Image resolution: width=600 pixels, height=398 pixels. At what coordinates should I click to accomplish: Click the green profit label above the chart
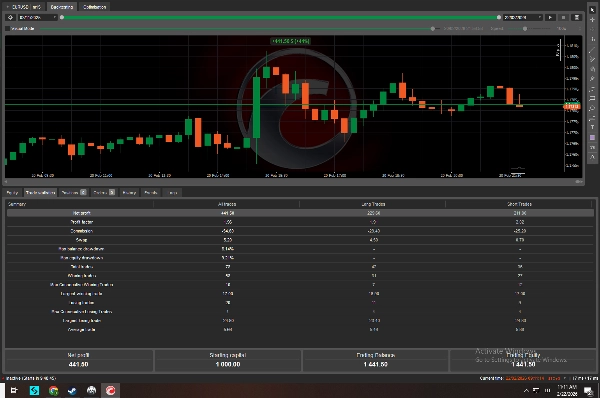tap(291, 41)
